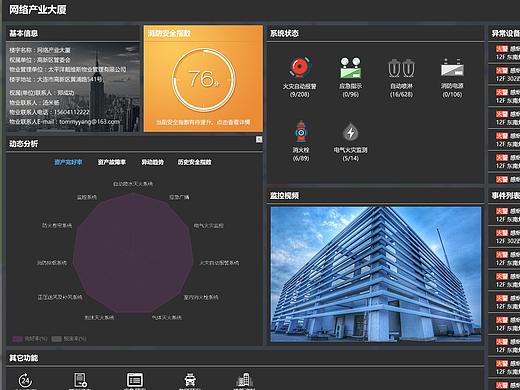This screenshot has width=520, height=390.
Task: Open the 火灾自动报警 fire alarm bell icon
Action: pos(299,67)
